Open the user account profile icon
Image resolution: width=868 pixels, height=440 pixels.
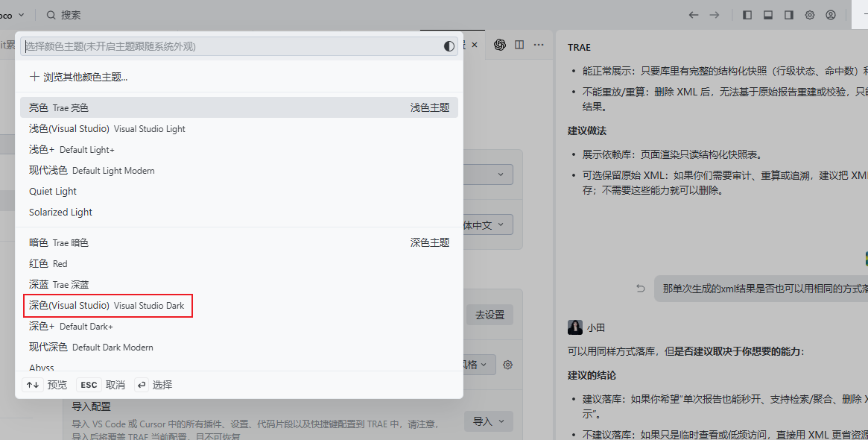tap(831, 15)
